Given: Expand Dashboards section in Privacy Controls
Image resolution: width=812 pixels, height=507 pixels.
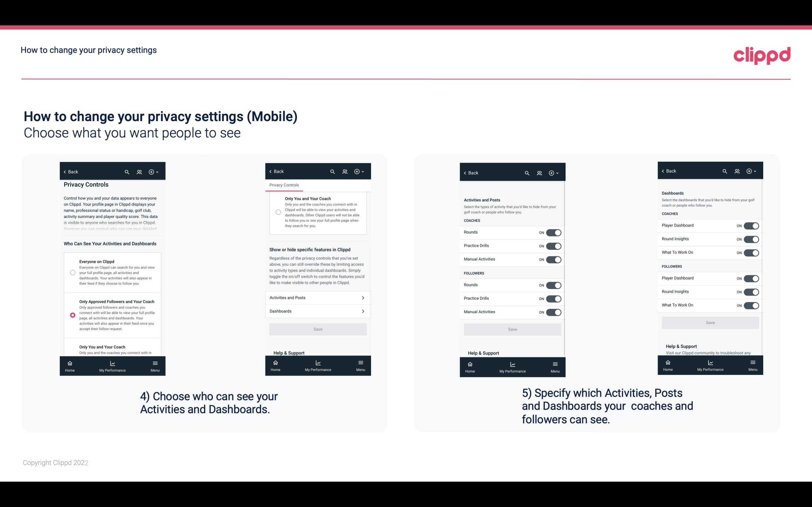Looking at the screenshot, I should coord(317,311).
